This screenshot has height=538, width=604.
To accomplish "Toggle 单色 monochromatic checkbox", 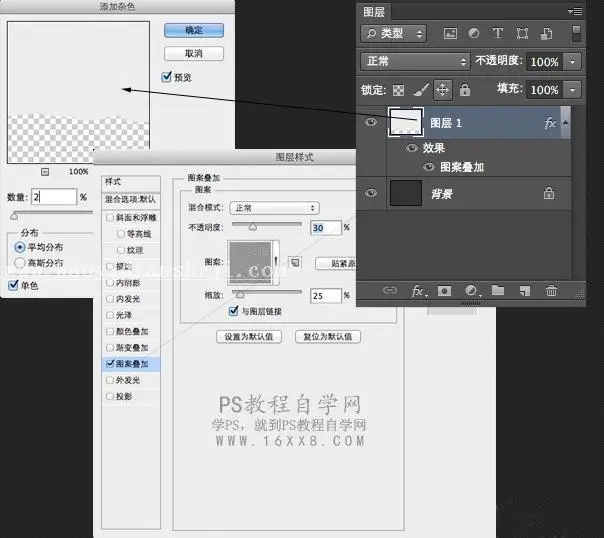I will tap(13, 285).
